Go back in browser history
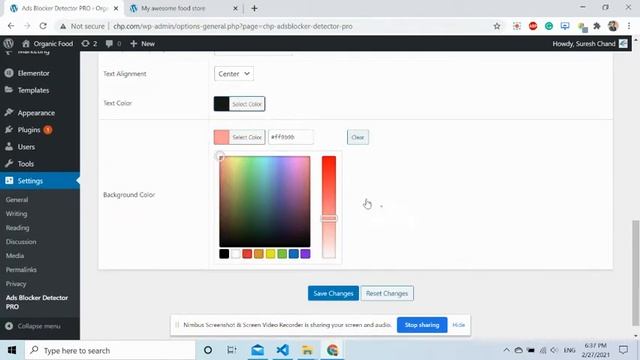640x360 pixels. click(x=11, y=26)
